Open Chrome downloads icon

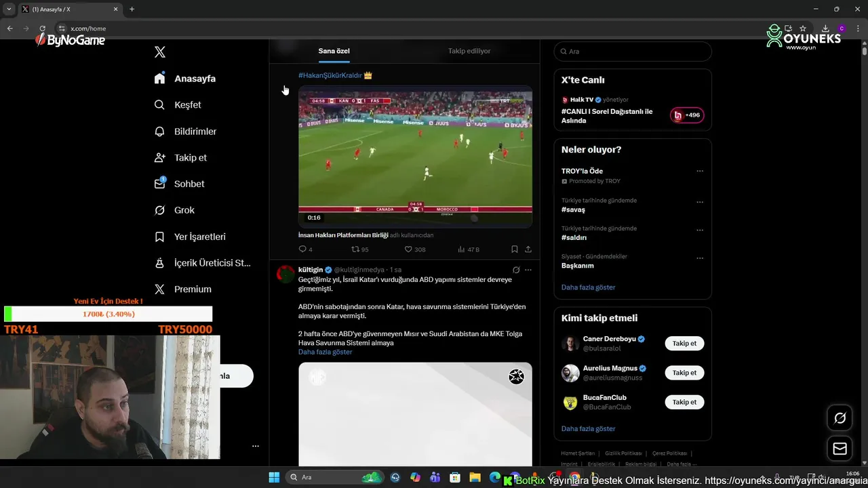pyautogui.click(x=825, y=28)
